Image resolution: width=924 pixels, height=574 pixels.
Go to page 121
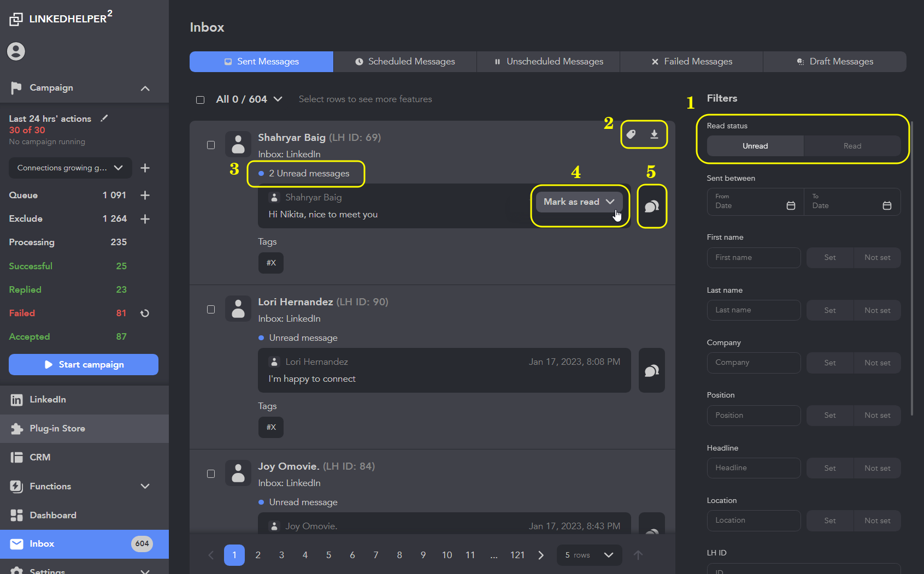517,555
